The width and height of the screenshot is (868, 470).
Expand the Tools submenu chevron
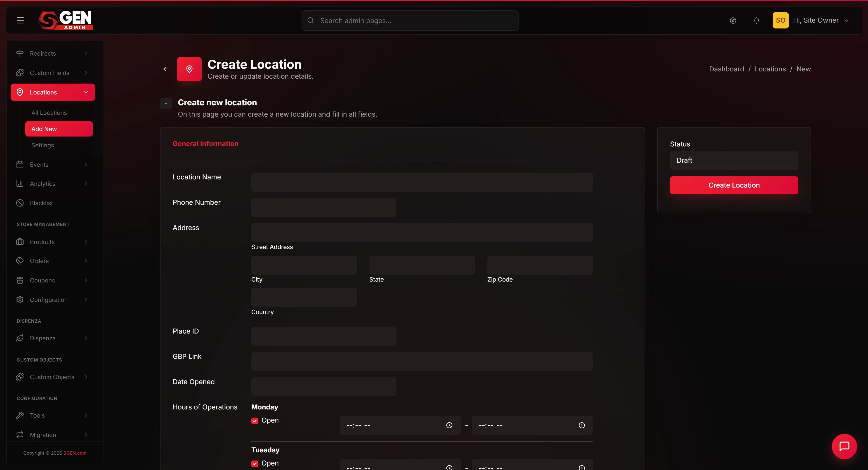point(86,415)
